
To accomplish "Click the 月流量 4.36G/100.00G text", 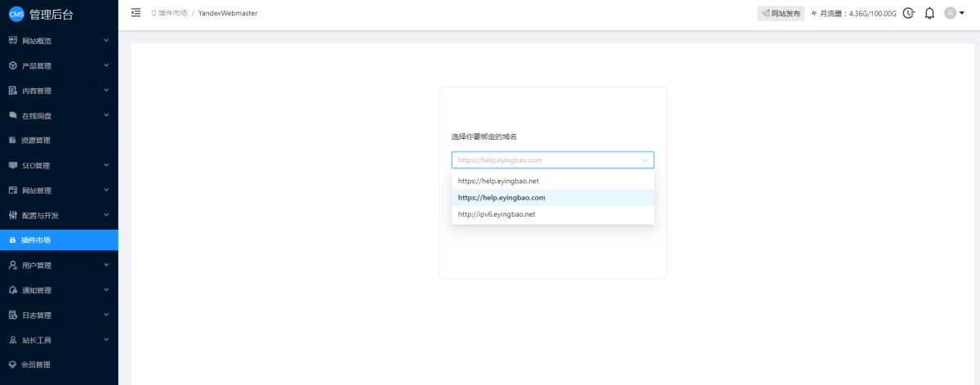I will coord(858,13).
